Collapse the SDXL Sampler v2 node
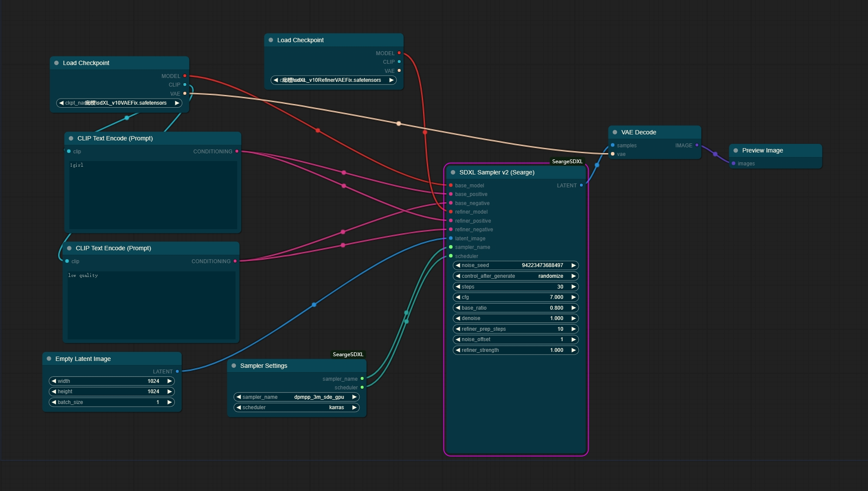868x491 pixels. click(453, 172)
